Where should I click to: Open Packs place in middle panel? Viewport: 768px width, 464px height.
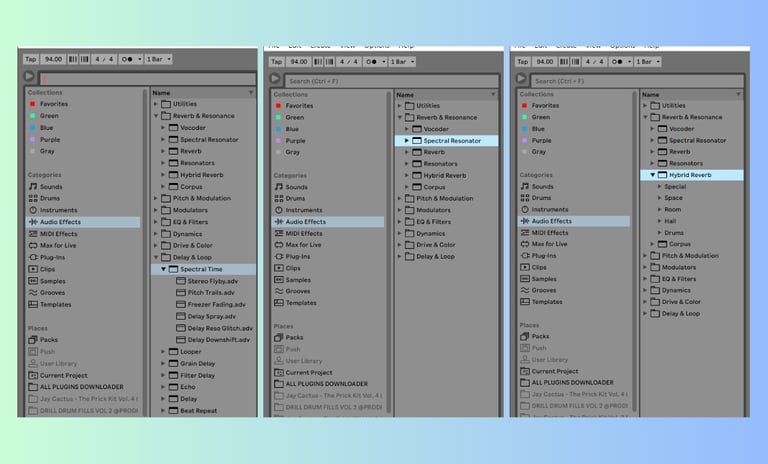[289, 338]
